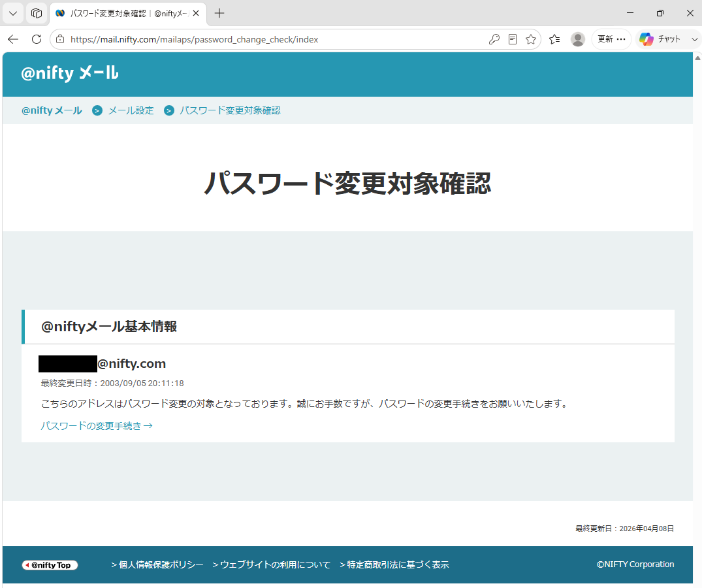Click the @nifty Top footer badge

click(50, 565)
